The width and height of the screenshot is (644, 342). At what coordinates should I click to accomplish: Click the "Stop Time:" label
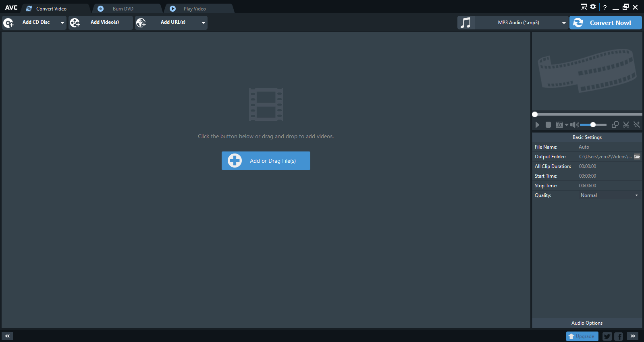(x=546, y=186)
